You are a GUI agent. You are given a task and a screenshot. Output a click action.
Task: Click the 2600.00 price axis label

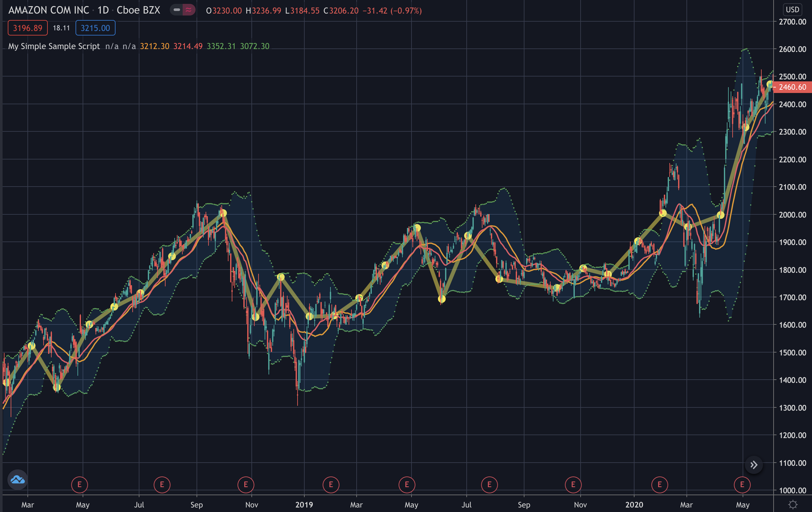(x=792, y=49)
